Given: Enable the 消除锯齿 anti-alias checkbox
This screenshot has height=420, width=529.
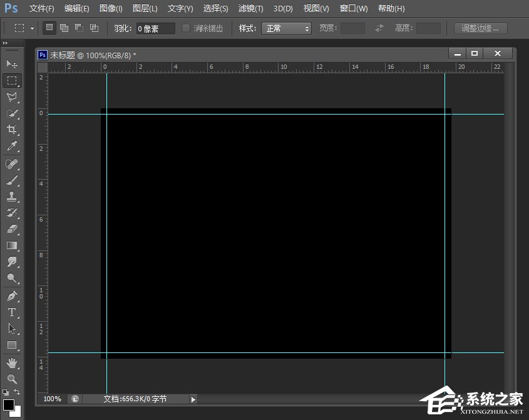Looking at the screenshot, I should [186, 28].
